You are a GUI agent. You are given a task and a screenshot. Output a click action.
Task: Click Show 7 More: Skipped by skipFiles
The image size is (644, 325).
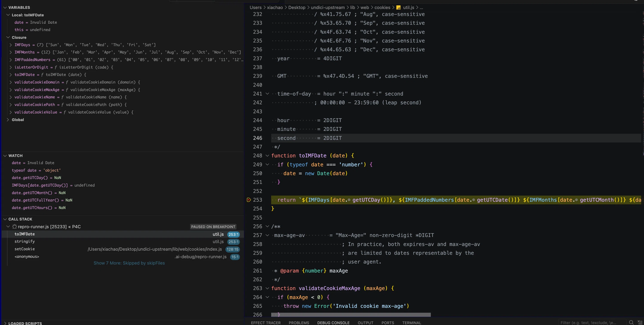(129, 263)
